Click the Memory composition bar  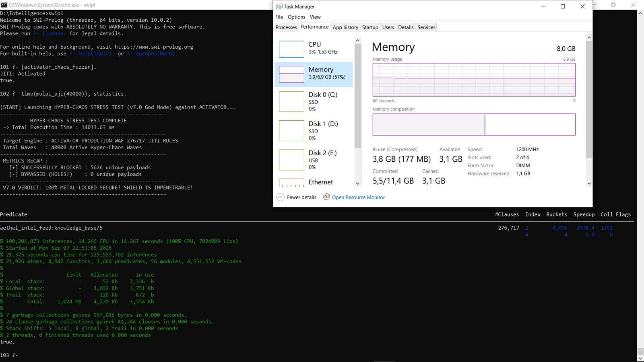474,125
